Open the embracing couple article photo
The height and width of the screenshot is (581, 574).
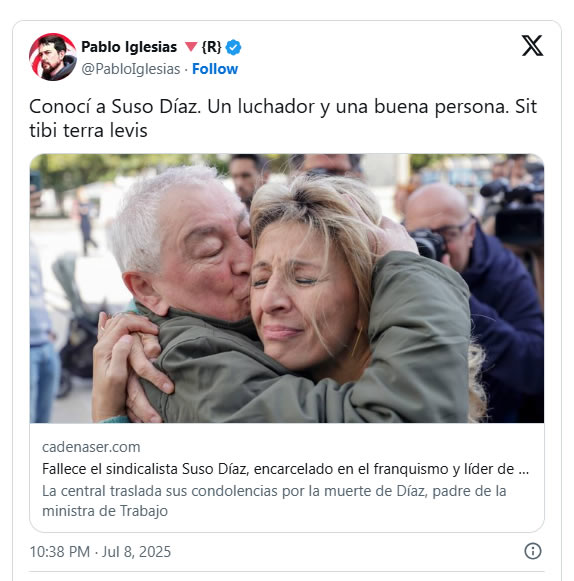pyautogui.click(x=287, y=288)
